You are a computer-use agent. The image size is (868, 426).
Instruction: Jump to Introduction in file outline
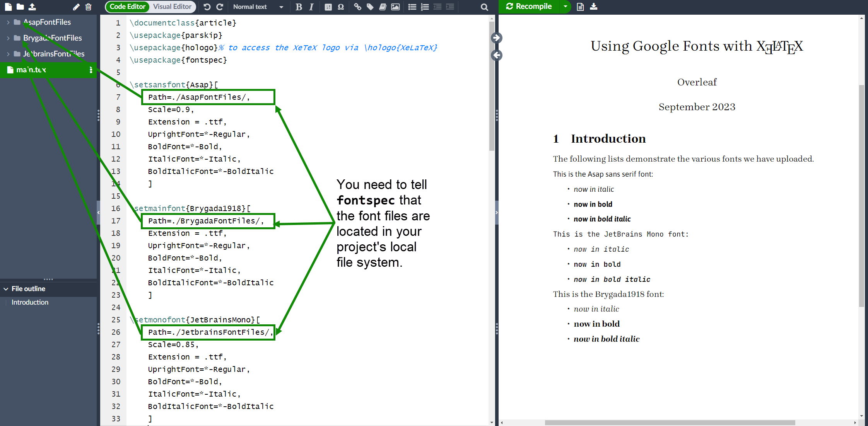[30, 302]
